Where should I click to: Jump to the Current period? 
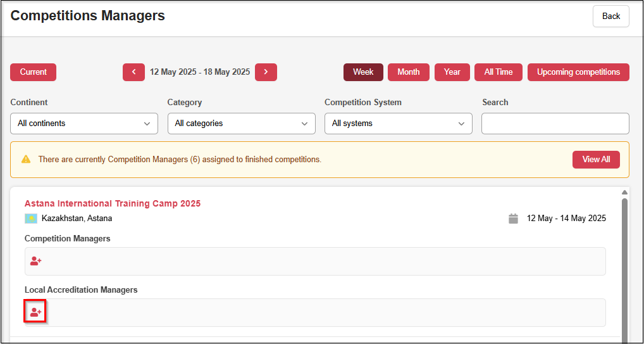coord(33,72)
